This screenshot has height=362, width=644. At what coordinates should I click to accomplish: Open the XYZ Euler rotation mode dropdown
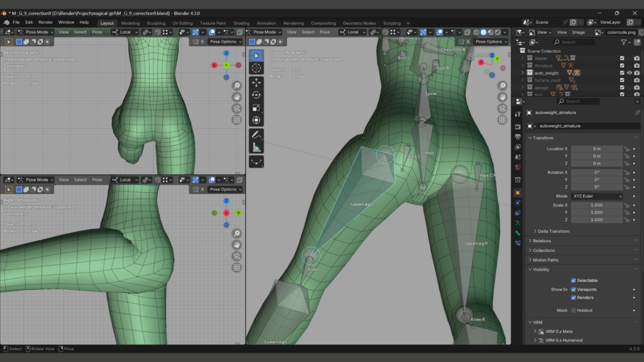(597, 196)
